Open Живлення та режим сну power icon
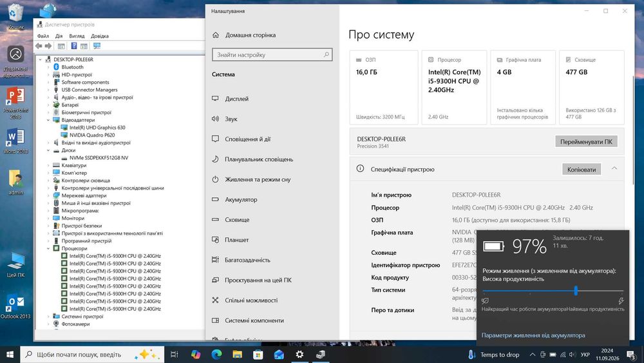The image size is (644, 363). coord(215,179)
